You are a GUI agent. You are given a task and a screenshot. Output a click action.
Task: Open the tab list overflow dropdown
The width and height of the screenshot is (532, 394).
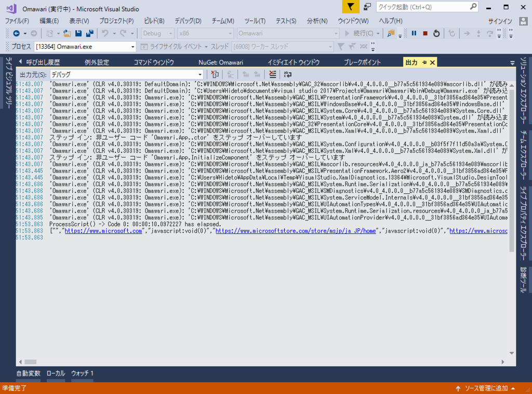512,63
